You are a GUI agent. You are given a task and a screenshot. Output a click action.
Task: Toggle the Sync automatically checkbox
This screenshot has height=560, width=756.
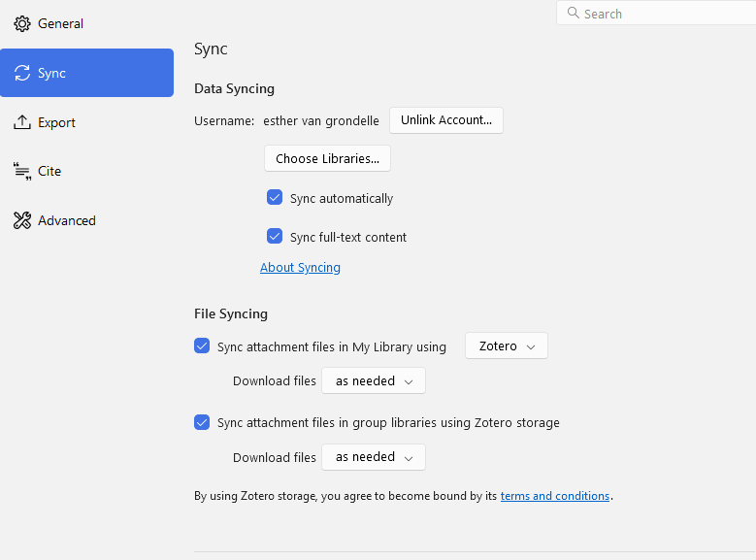(x=275, y=197)
